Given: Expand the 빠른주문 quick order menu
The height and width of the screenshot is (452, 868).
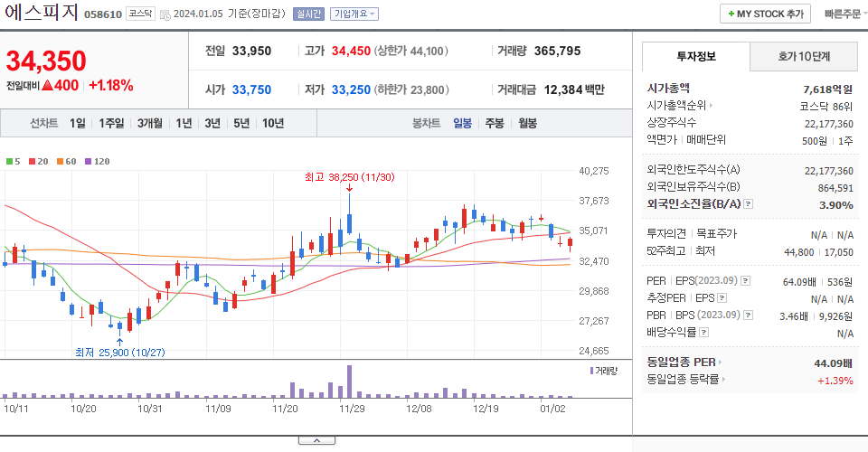Looking at the screenshot, I should click(845, 14).
